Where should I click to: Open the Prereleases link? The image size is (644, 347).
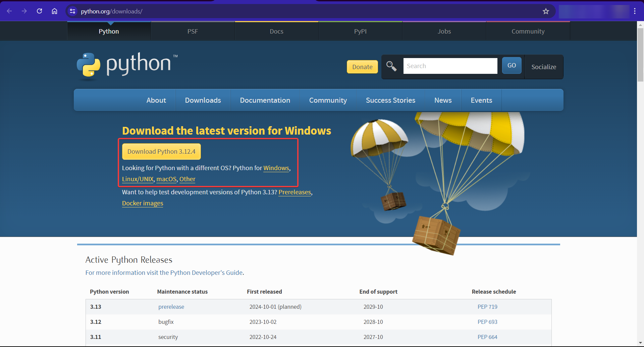294,192
